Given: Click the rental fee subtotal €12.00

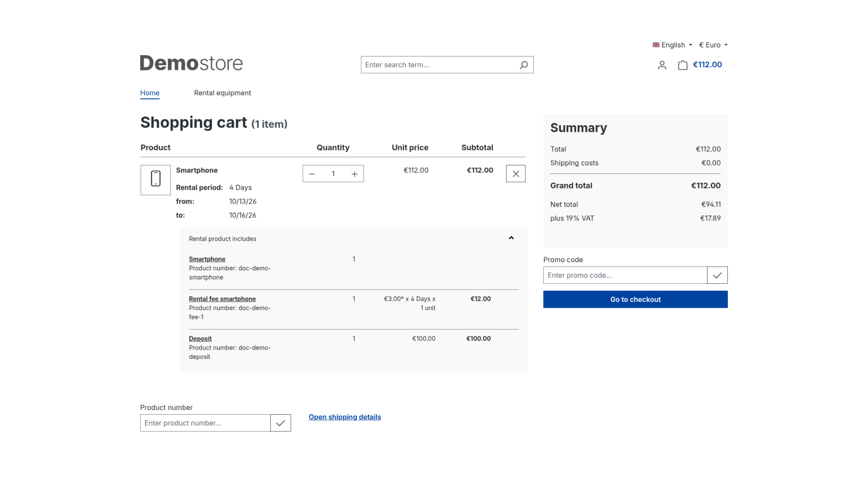Looking at the screenshot, I should coord(481,299).
